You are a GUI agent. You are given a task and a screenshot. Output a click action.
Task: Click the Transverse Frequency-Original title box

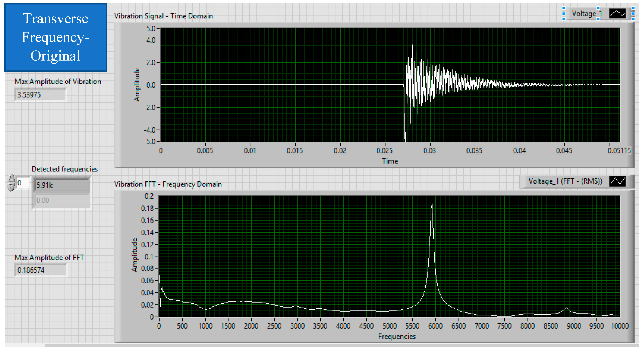[x=56, y=38]
